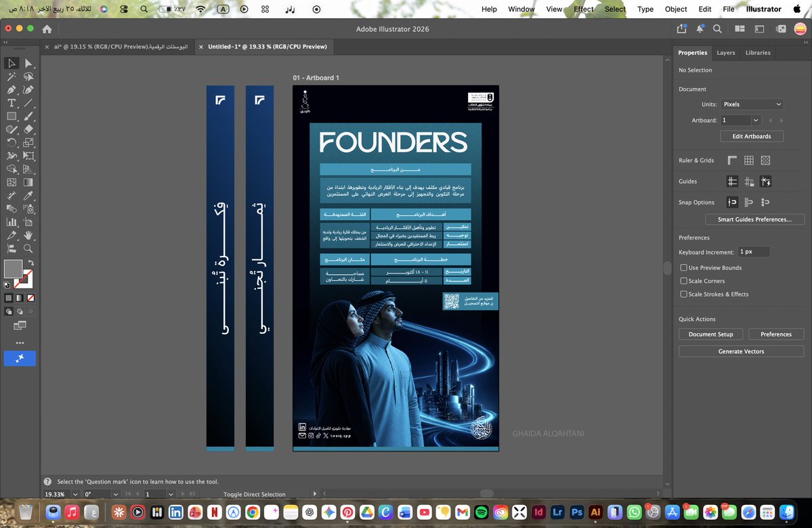Select the Magic Wand tool
Screen dimensions: 812x528
point(12,76)
